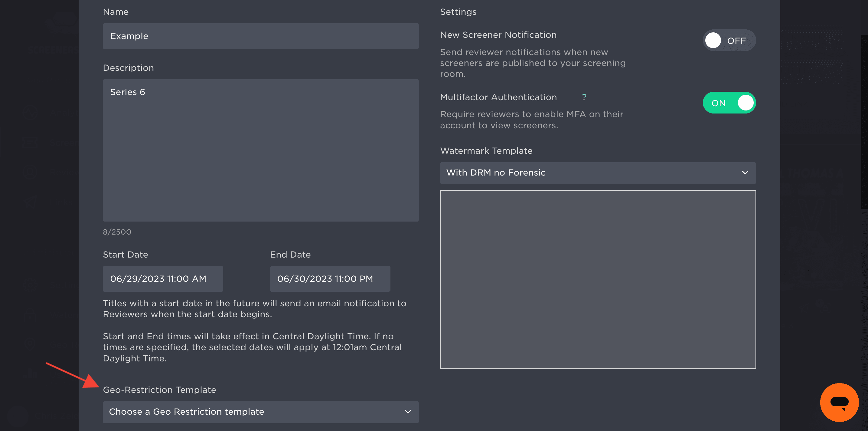Click the Start Date field showing 06/29/2023
Viewport: 868px width, 431px height.
(163, 278)
